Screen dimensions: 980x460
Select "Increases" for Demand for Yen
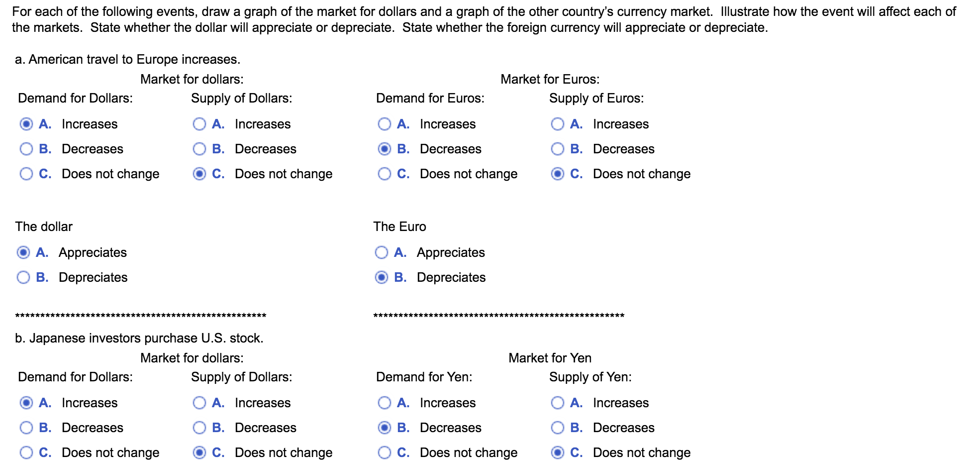click(x=385, y=402)
